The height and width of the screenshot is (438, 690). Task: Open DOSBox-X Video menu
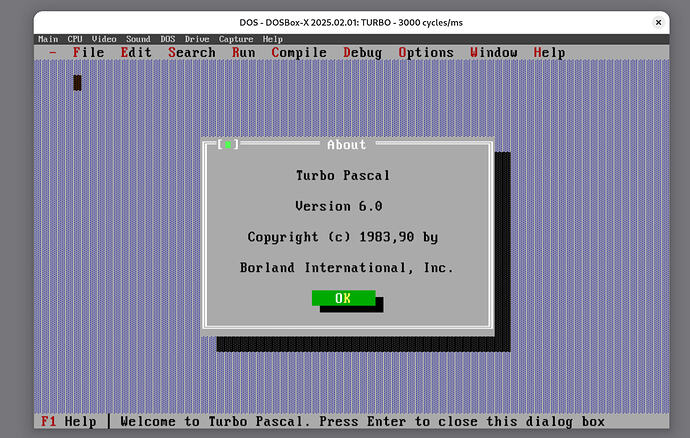coord(104,39)
